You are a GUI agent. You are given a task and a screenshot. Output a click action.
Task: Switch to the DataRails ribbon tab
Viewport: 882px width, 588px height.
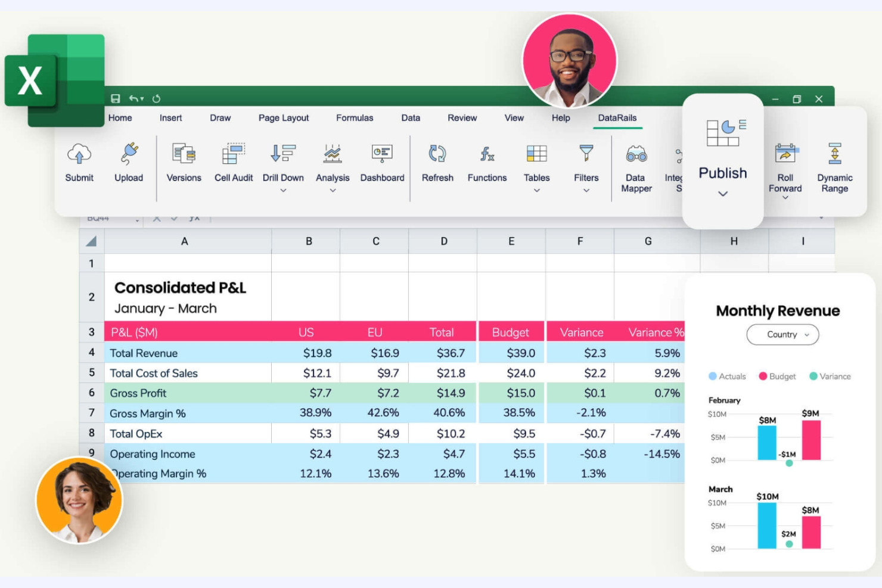tap(617, 118)
